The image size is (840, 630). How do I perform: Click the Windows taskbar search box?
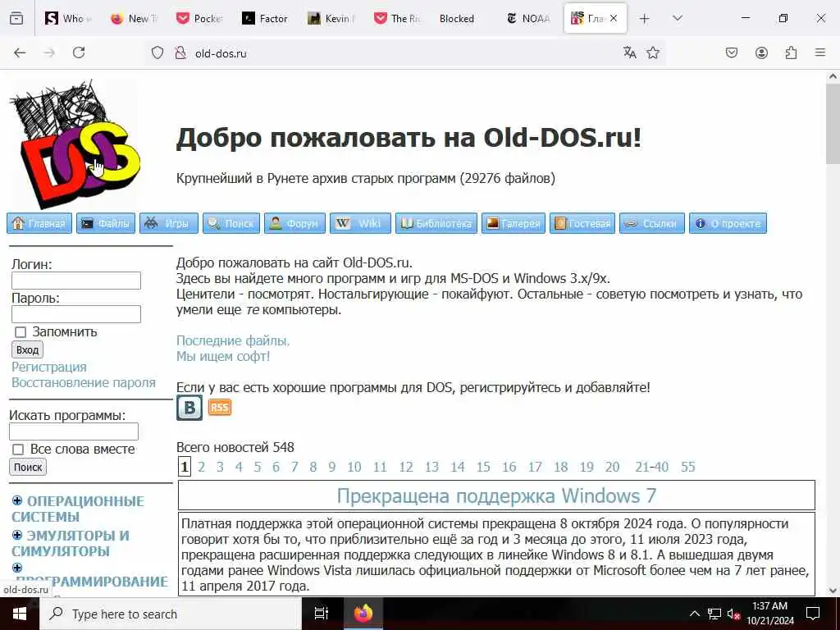pyautogui.click(x=171, y=614)
